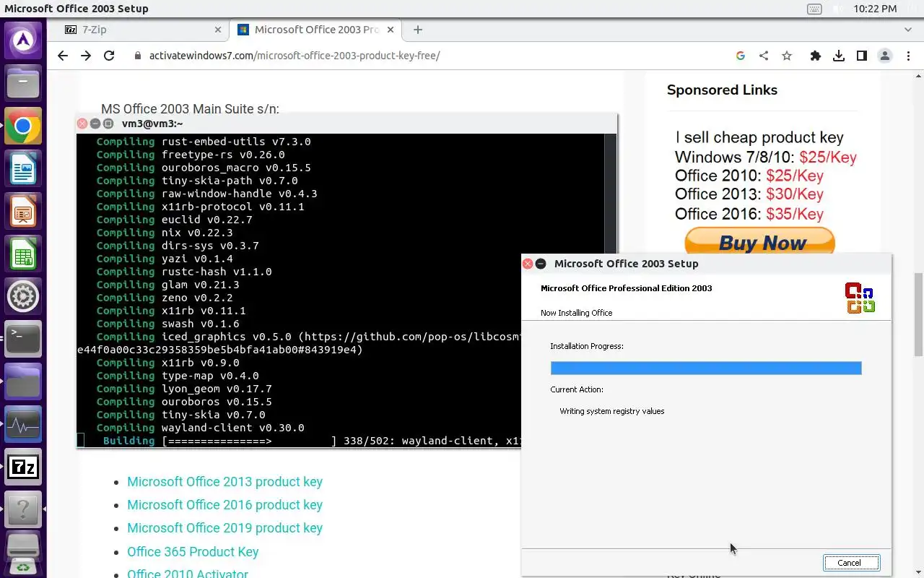Click the Google icon in the address bar
This screenshot has width=924, height=578.
point(740,56)
